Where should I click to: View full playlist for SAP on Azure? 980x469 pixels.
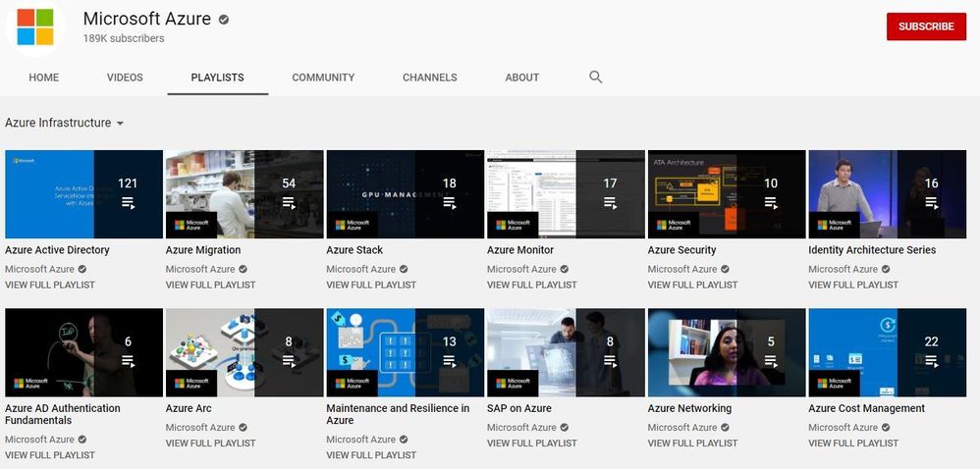[532, 443]
